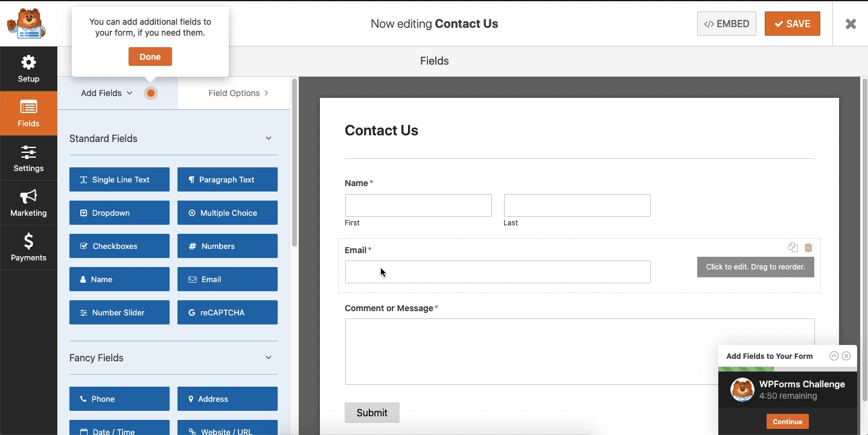
Task: Switch to the Add Fields tab
Action: [106, 93]
